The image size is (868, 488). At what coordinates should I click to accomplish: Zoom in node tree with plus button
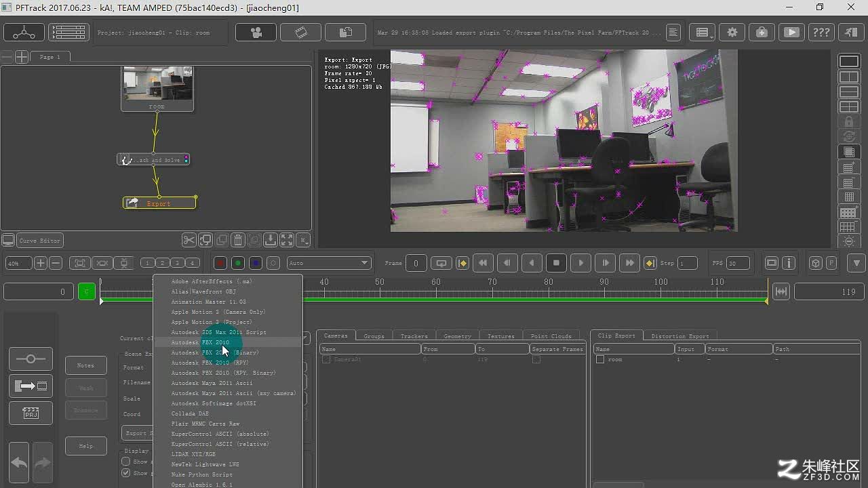pyautogui.click(x=41, y=263)
